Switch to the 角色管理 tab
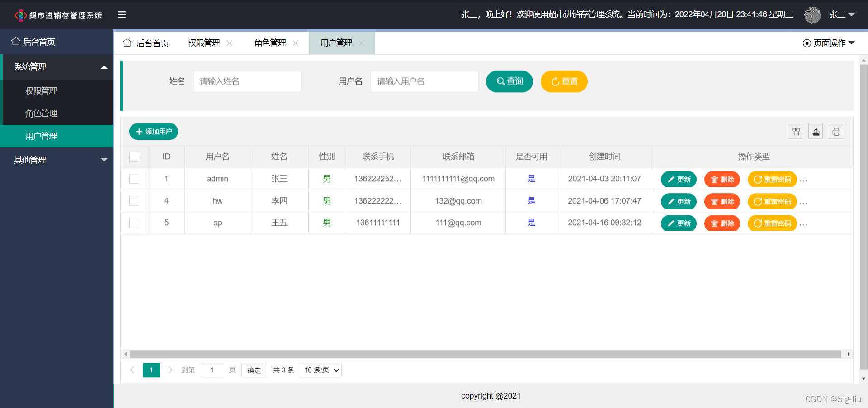The height and width of the screenshot is (408, 868). tap(269, 43)
